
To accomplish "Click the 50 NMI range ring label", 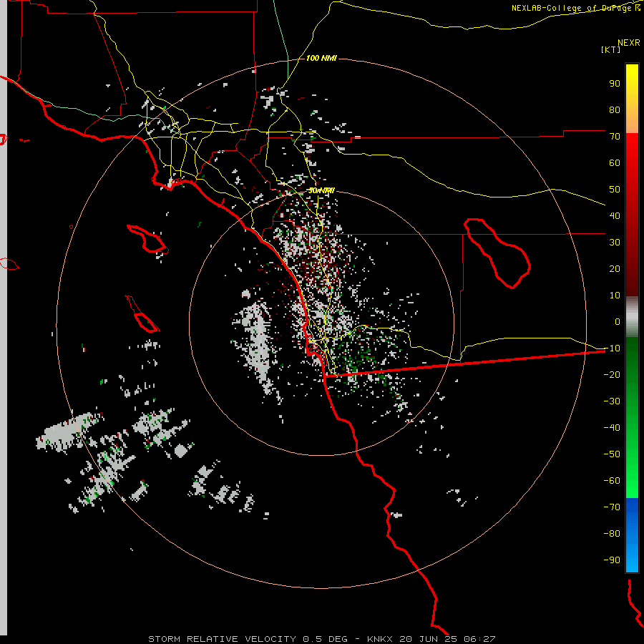I will pyautogui.click(x=321, y=190).
